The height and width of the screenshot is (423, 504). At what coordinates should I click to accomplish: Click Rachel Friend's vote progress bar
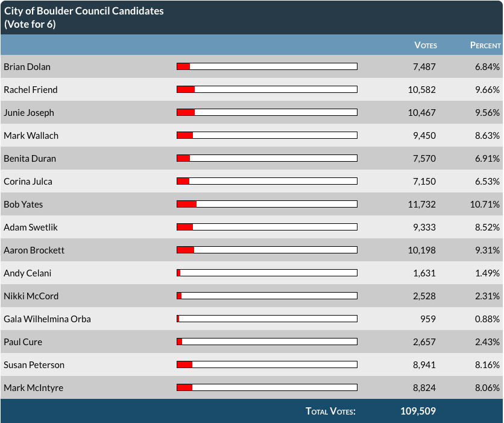coord(266,89)
